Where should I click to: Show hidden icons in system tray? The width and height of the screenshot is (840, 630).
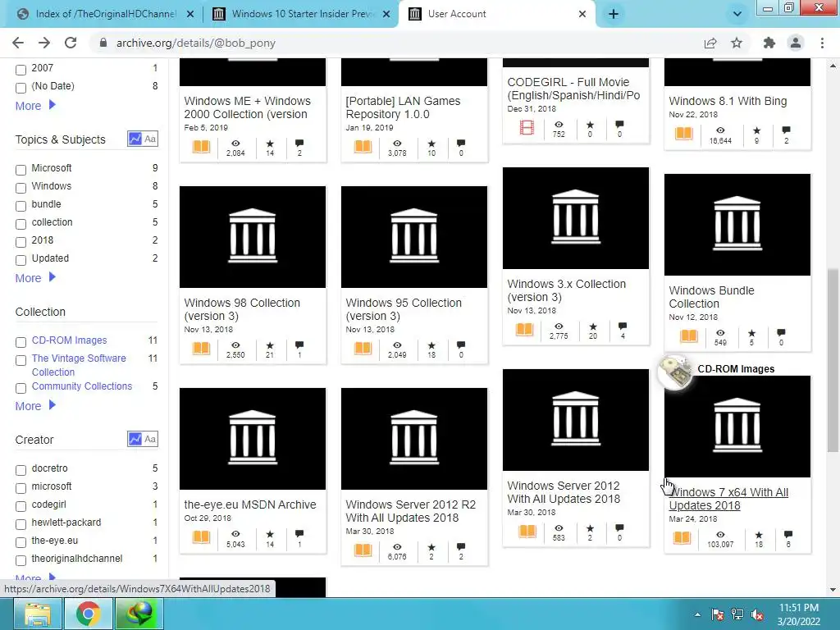pos(697,614)
